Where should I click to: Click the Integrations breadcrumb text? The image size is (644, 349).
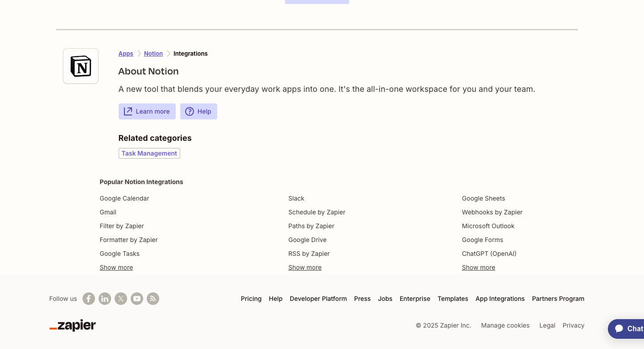[190, 53]
